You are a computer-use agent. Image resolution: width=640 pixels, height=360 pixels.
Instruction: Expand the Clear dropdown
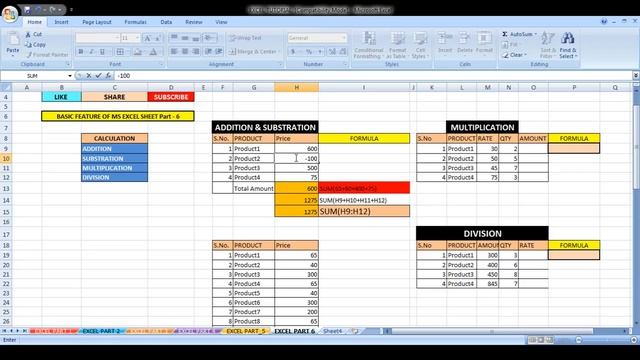pyautogui.click(x=525, y=55)
